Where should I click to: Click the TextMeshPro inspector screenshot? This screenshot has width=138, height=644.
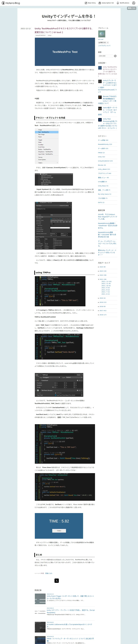[x=53, y=226]
